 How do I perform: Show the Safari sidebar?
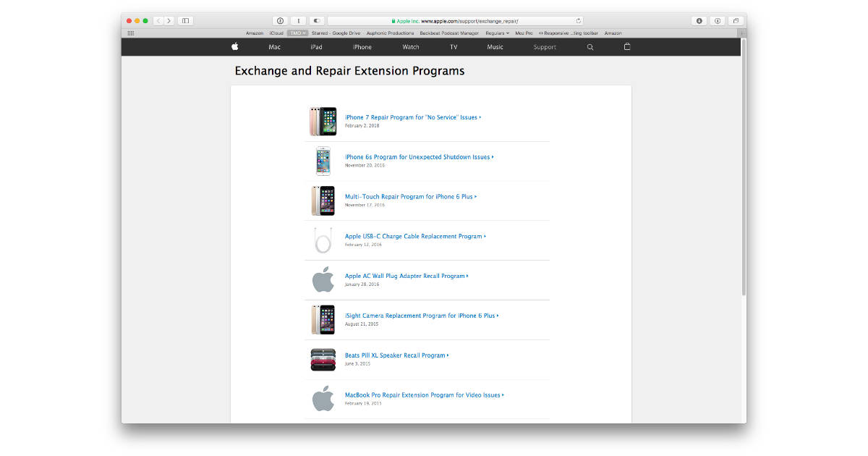(x=186, y=21)
